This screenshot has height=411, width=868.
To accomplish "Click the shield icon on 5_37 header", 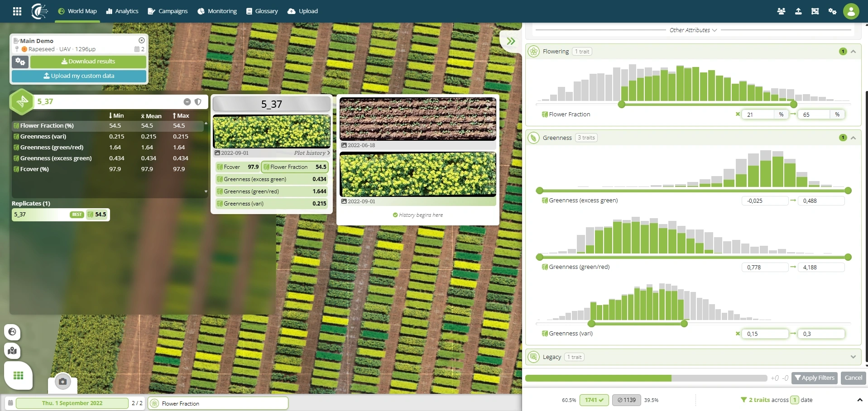I will 198,102.
